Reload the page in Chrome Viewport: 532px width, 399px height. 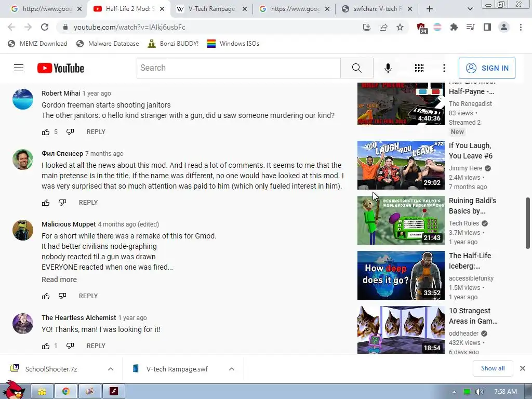coord(45,27)
